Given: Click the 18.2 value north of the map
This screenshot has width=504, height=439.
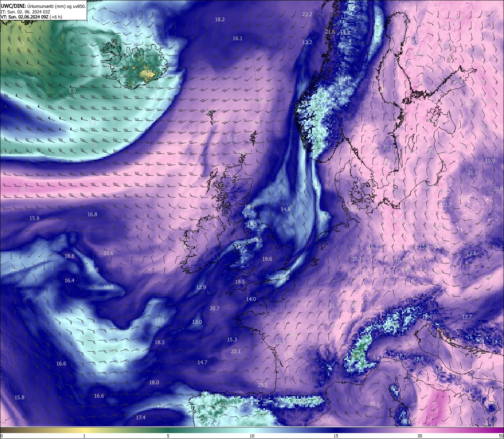Looking at the screenshot, I should pyautogui.click(x=220, y=19).
